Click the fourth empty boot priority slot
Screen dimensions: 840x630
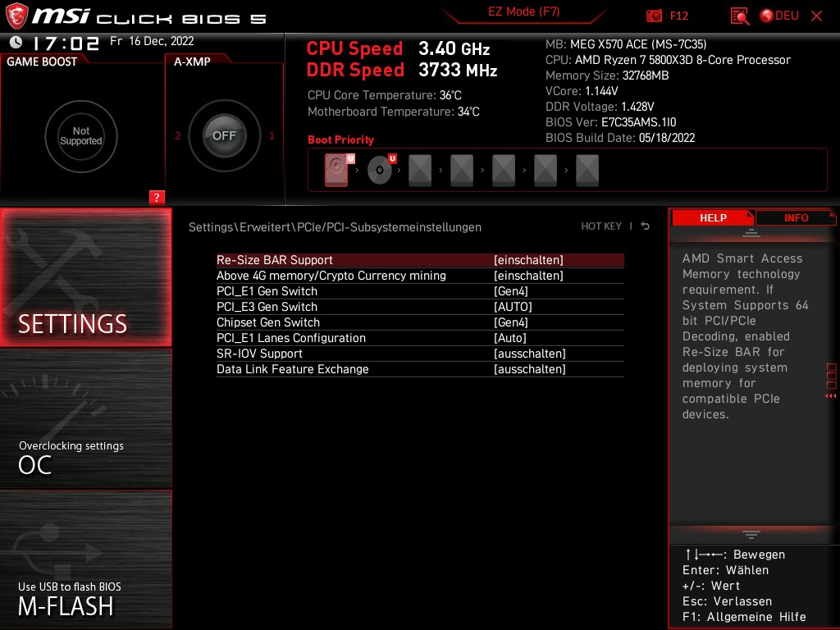(462, 171)
